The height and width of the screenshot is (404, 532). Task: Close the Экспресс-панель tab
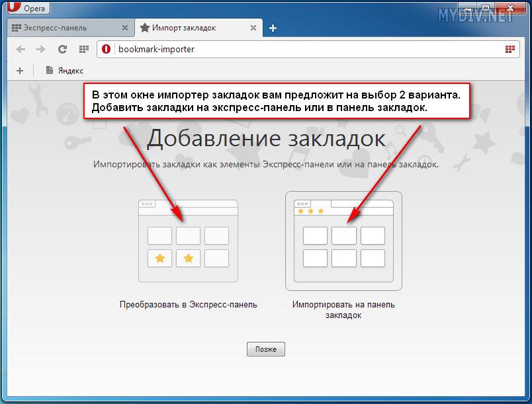pyautogui.click(x=125, y=28)
